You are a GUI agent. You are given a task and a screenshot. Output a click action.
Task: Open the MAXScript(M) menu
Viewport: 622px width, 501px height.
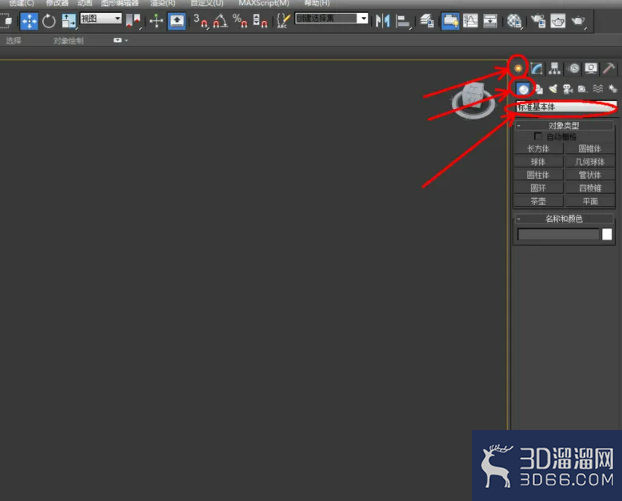coord(264,3)
